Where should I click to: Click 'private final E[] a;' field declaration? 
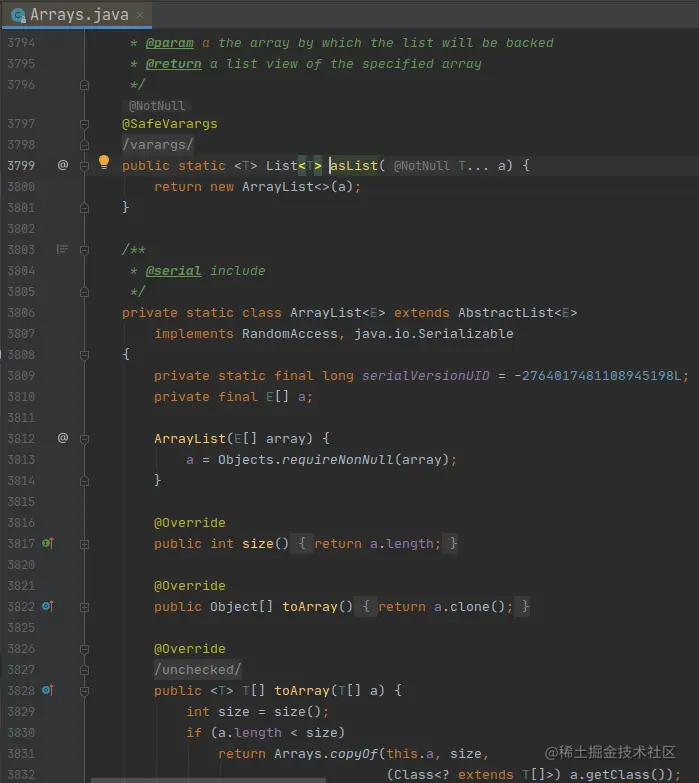233,397
